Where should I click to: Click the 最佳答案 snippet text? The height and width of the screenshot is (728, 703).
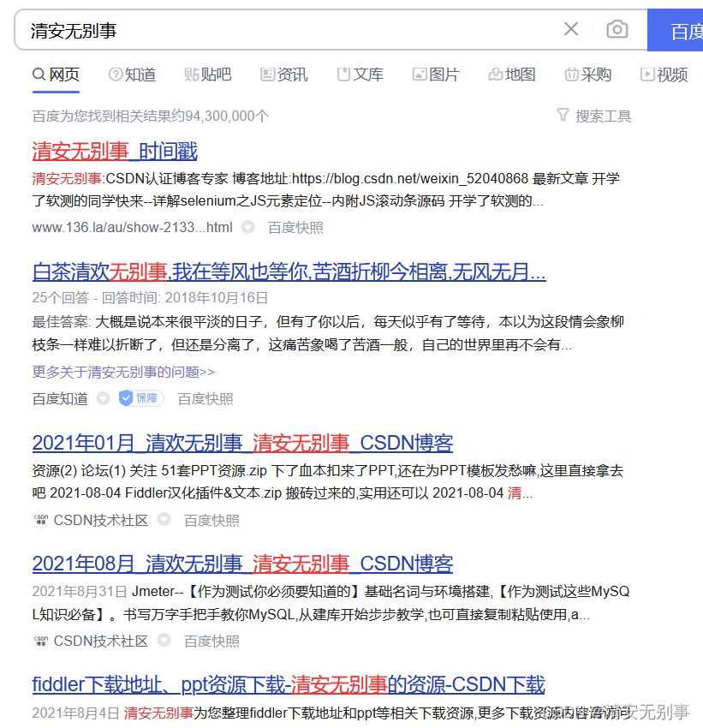[328, 333]
